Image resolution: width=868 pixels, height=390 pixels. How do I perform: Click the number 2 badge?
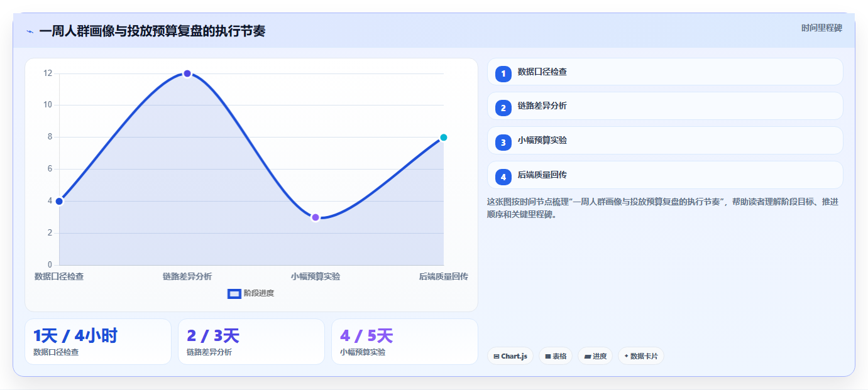pos(503,108)
